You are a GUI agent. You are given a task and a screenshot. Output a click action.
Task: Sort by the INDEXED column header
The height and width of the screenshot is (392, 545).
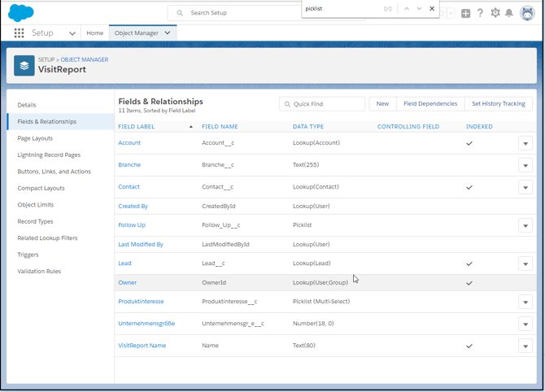[479, 127]
